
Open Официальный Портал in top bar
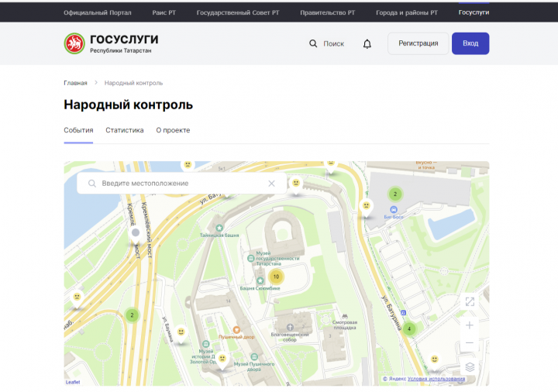click(98, 12)
